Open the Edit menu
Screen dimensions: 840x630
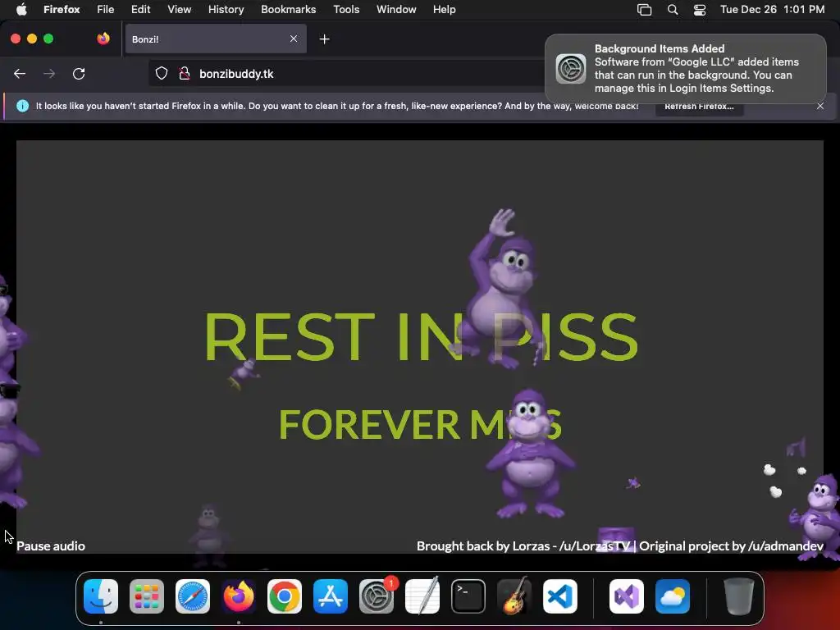(140, 9)
